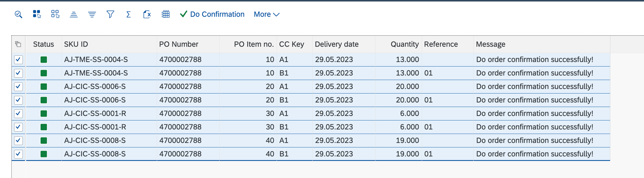Viewport: 644px width, 178px height.
Task: Click green status square in first row
Action: 44,60
